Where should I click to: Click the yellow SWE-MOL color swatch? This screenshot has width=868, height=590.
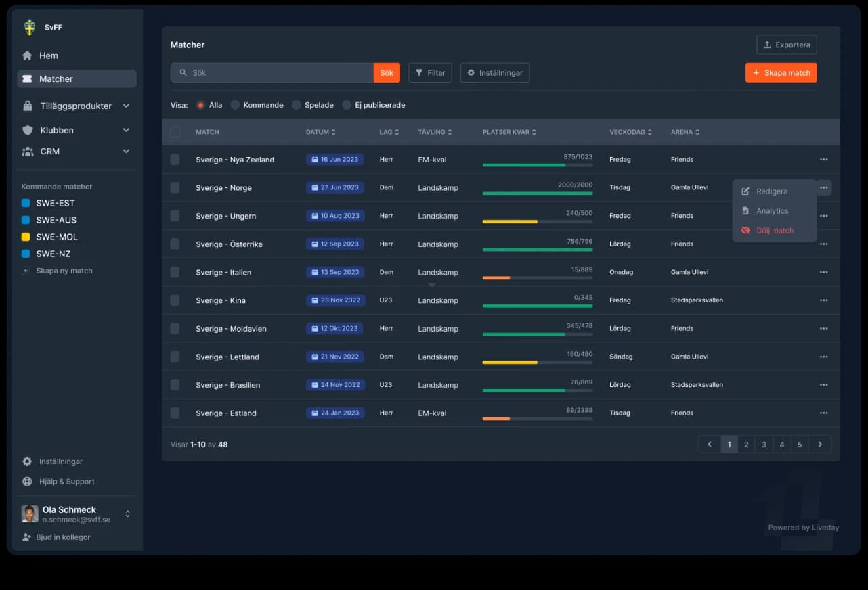tap(26, 237)
